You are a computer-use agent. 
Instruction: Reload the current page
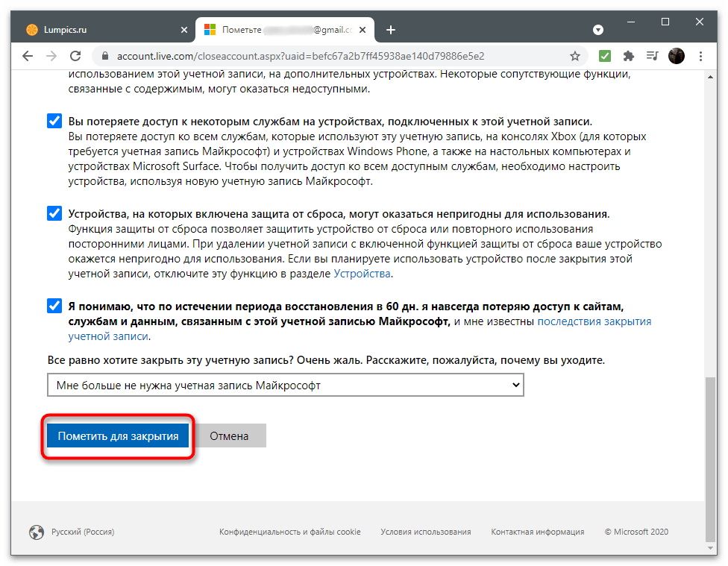75,56
